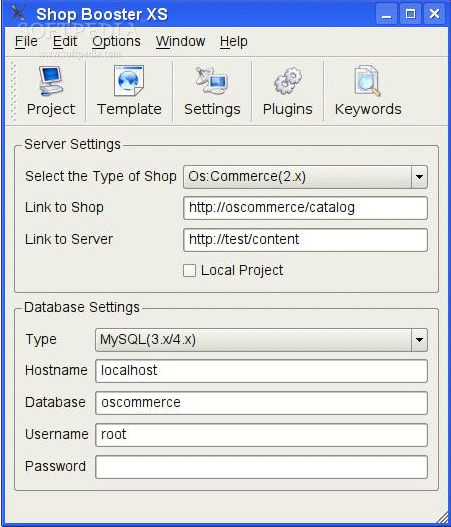Open the Keywords magnifier icon
This screenshot has width=451, height=527.
(368, 91)
